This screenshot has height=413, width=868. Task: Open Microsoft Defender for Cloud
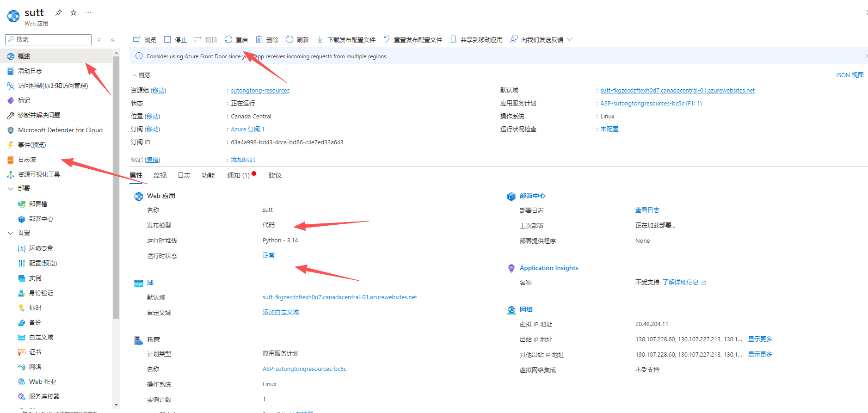click(x=60, y=130)
